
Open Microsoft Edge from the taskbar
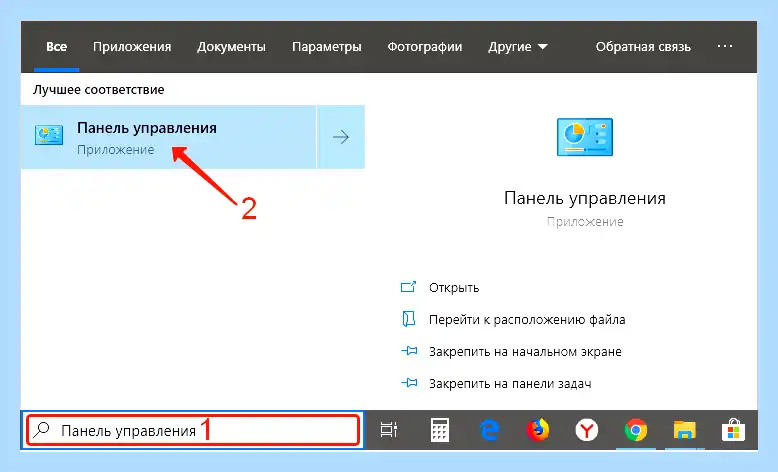[489, 430]
